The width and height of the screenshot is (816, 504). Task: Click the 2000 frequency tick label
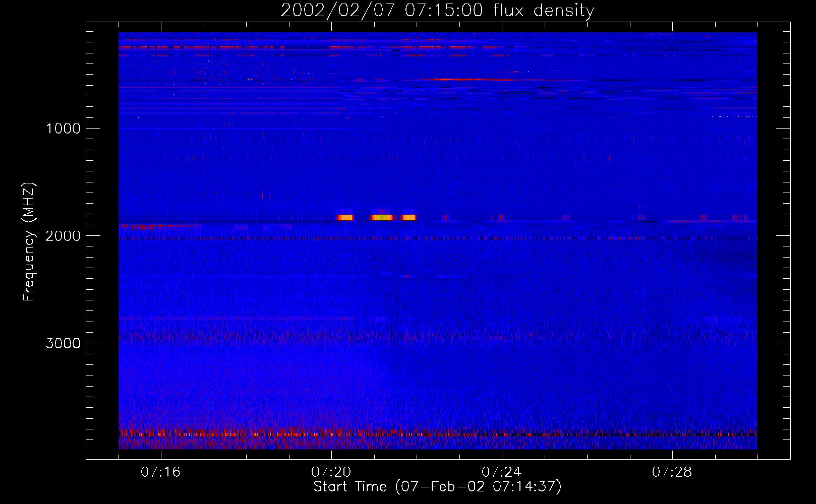coord(63,236)
